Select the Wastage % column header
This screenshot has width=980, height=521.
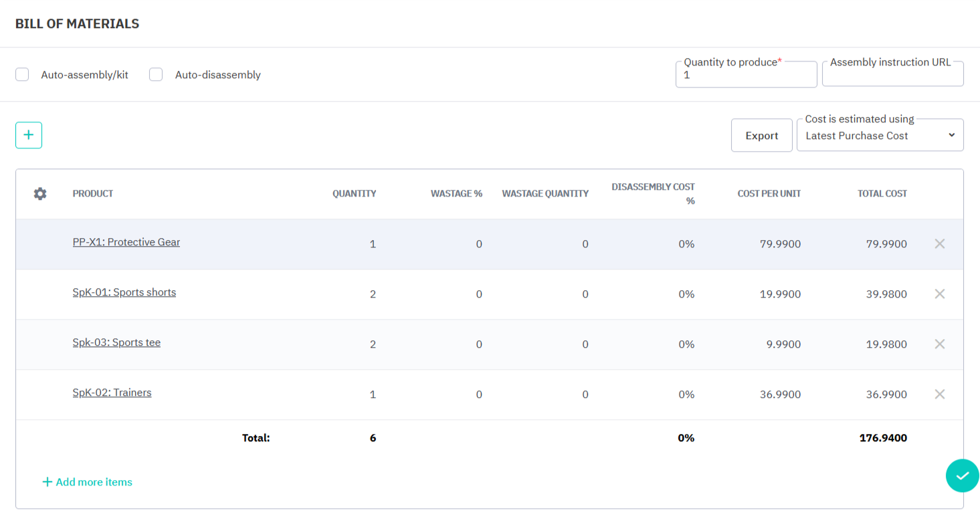pyautogui.click(x=456, y=194)
